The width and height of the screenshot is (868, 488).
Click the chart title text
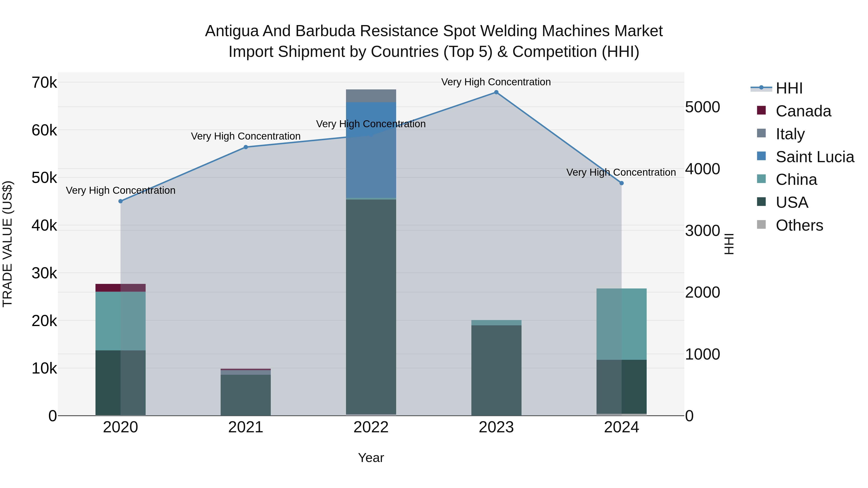coord(434,41)
